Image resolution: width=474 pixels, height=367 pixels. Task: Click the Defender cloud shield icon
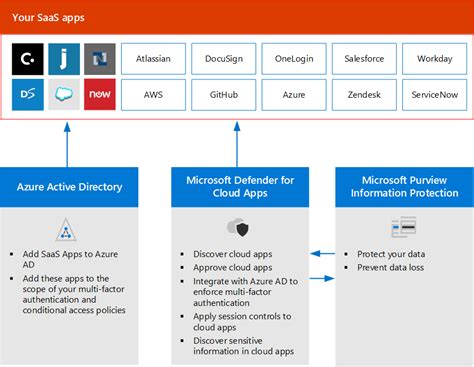[x=238, y=227]
